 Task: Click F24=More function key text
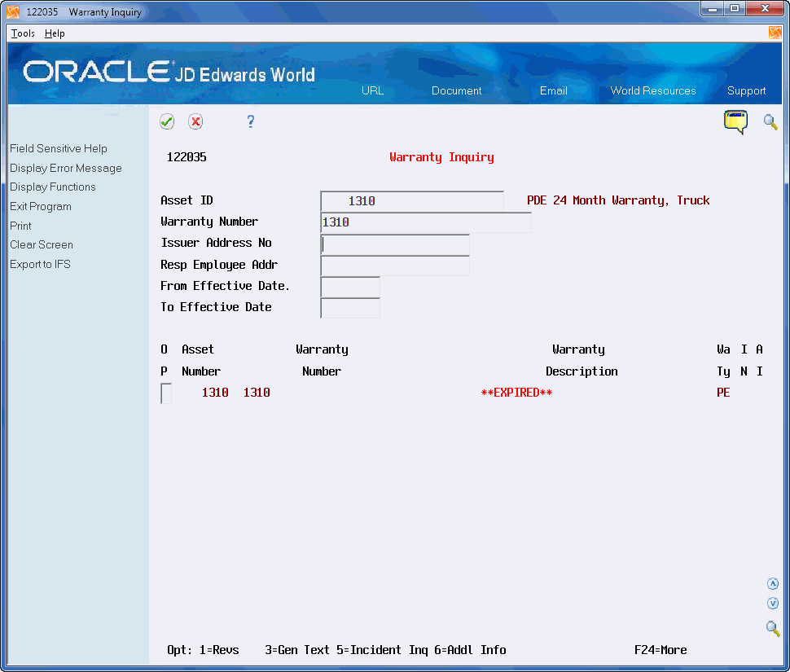coord(661,650)
